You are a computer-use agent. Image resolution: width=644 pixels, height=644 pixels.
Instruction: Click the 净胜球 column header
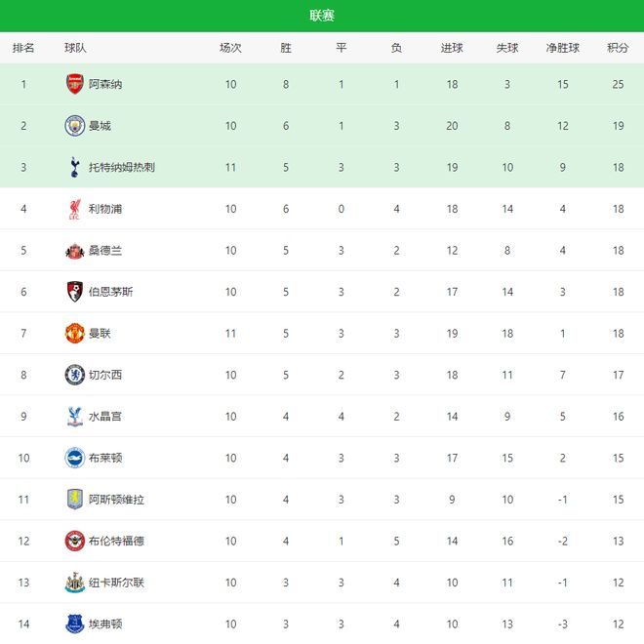[x=562, y=48]
